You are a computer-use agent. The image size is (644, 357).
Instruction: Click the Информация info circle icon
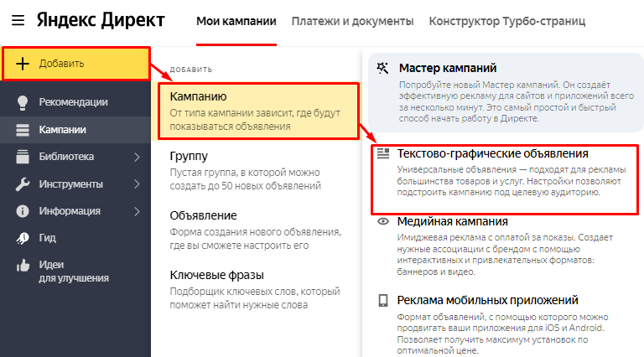point(23,211)
